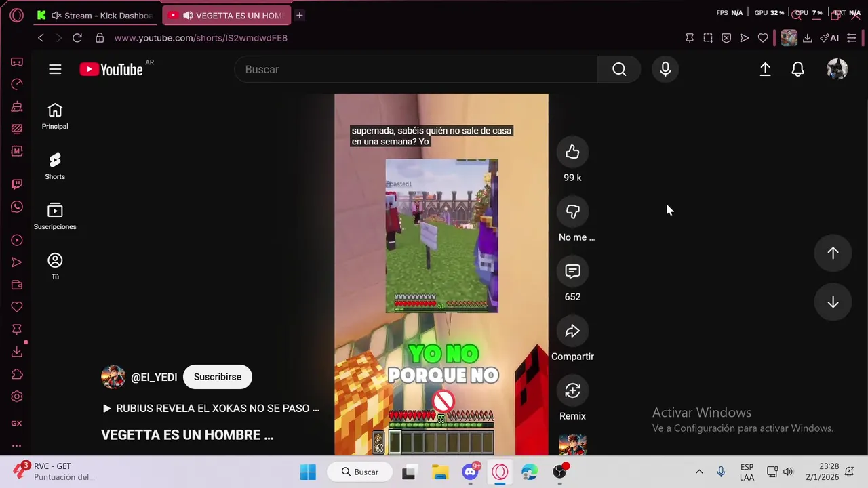This screenshot has height=488, width=868.
Task: Open a new browser tab with plus
Action: (x=299, y=15)
